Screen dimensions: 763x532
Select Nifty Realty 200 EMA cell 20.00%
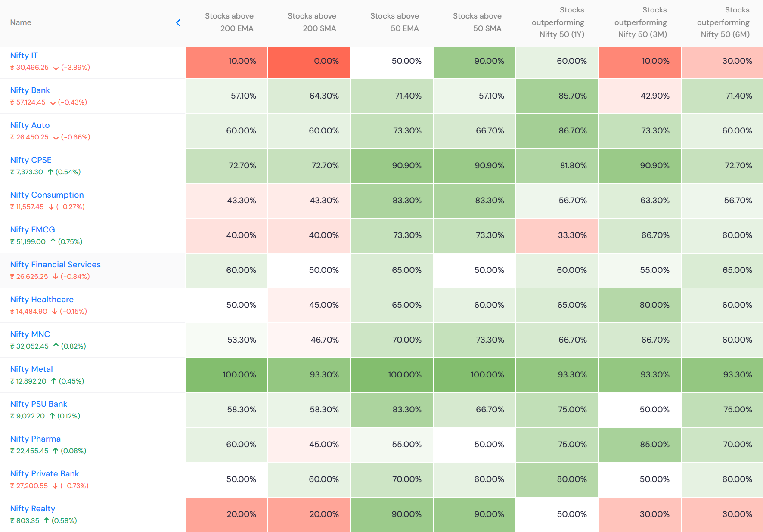coord(226,515)
